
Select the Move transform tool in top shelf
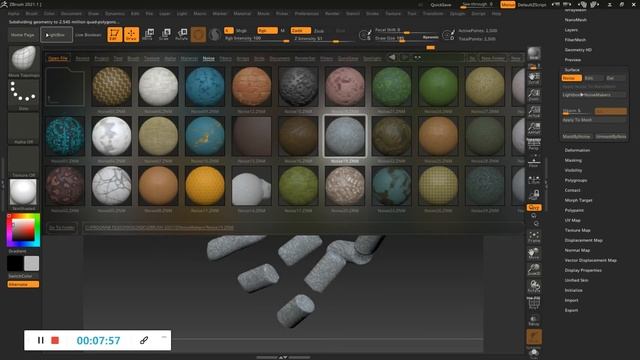pyautogui.click(x=149, y=34)
